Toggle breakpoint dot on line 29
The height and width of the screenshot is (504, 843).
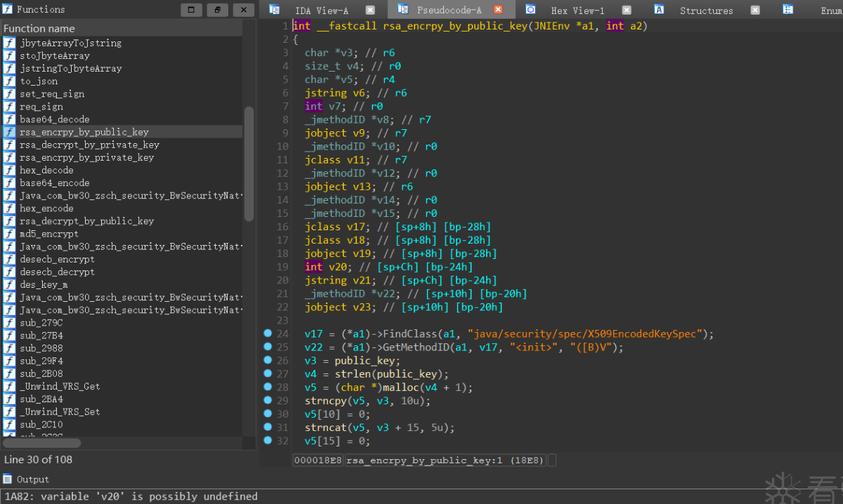click(268, 400)
